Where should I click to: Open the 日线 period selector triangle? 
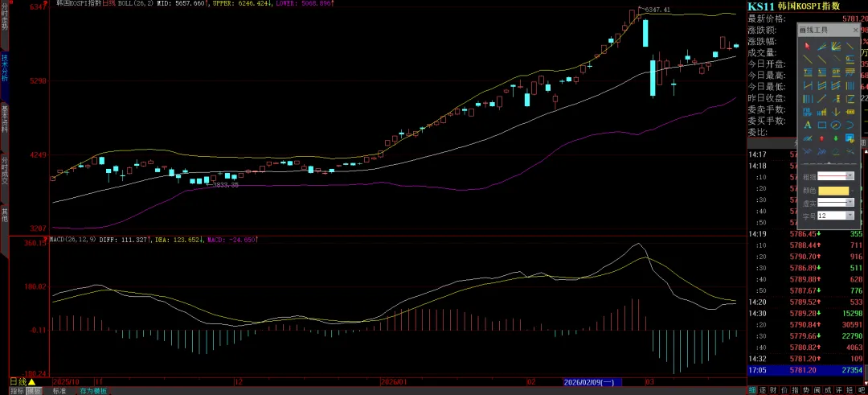pos(31,381)
